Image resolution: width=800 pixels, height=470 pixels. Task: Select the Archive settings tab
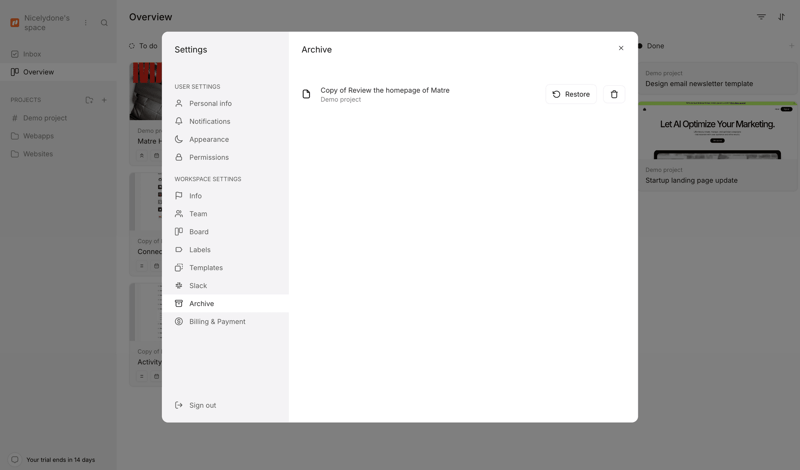tap(225, 303)
